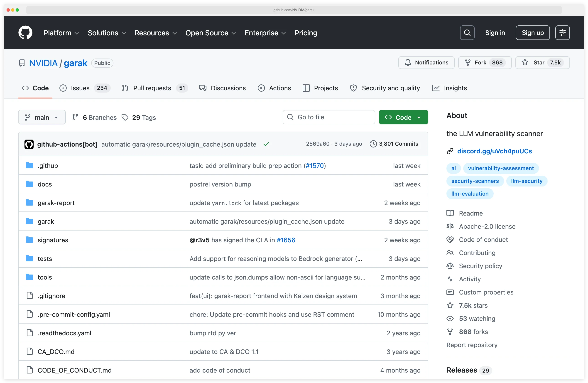Toggle fork count by clicking Fork 868
588x383 pixels.
pos(484,63)
